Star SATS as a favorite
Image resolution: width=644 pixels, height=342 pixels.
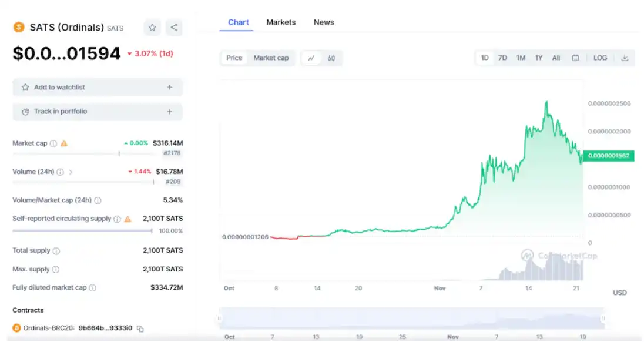tap(152, 27)
